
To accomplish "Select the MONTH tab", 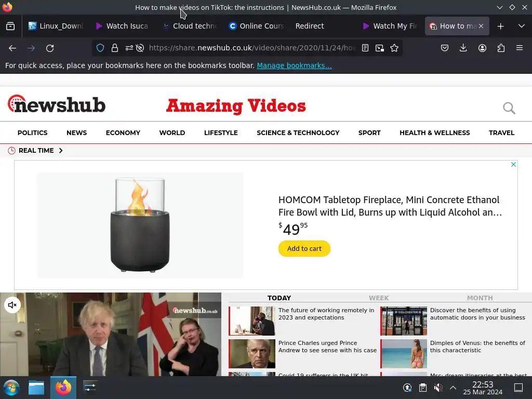I will [x=480, y=298].
